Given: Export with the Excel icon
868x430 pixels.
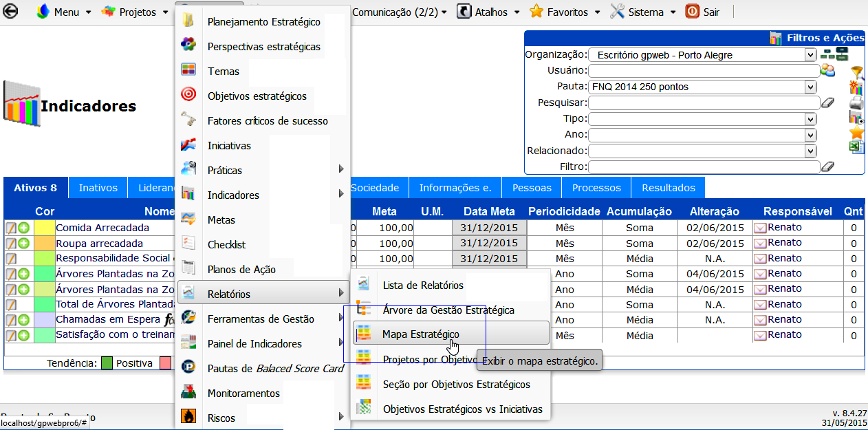Looking at the screenshot, I should coord(856,147).
